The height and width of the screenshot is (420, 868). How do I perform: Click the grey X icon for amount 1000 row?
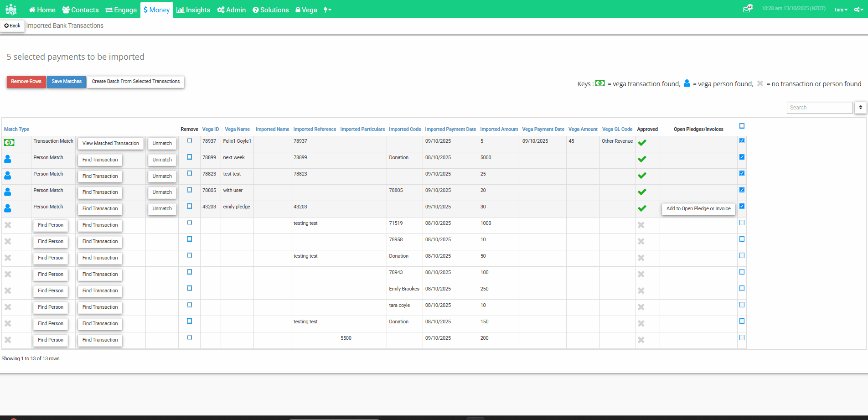(8, 225)
